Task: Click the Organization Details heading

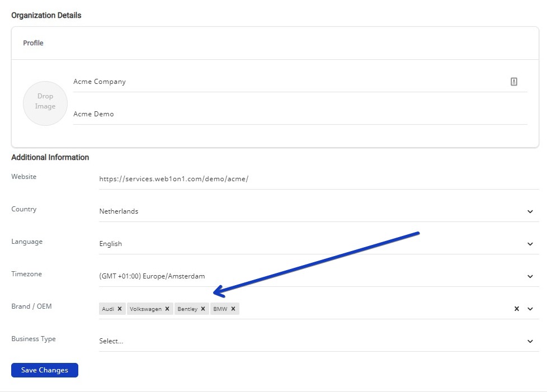Action: point(46,15)
